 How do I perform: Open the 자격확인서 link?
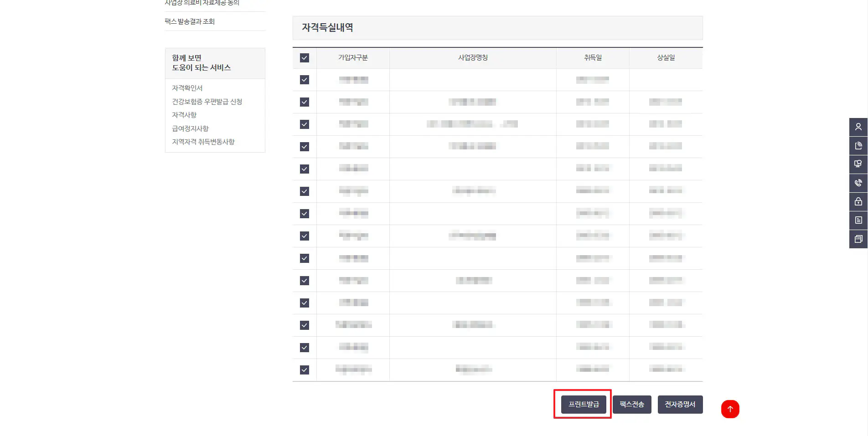click(x=187, y=88)
